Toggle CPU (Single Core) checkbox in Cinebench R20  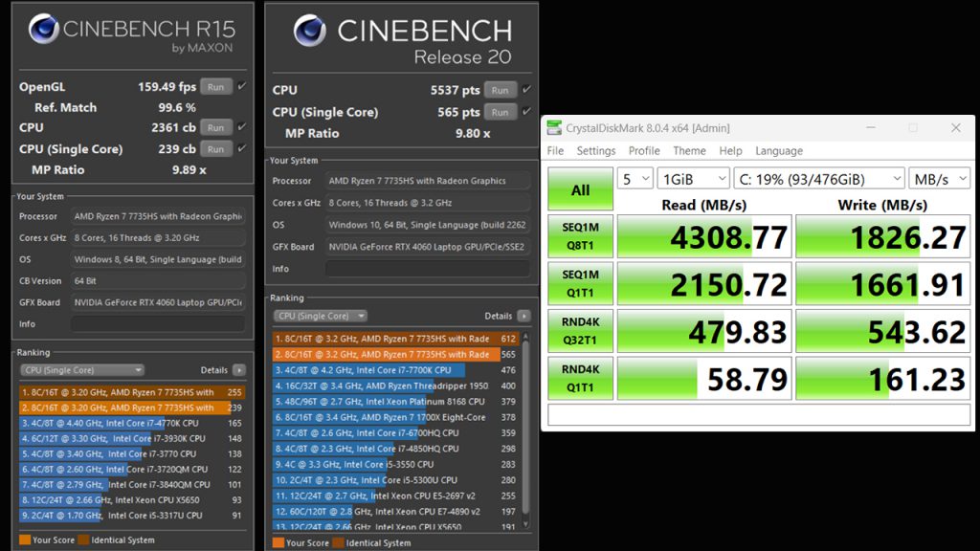[x=526, y=112]
